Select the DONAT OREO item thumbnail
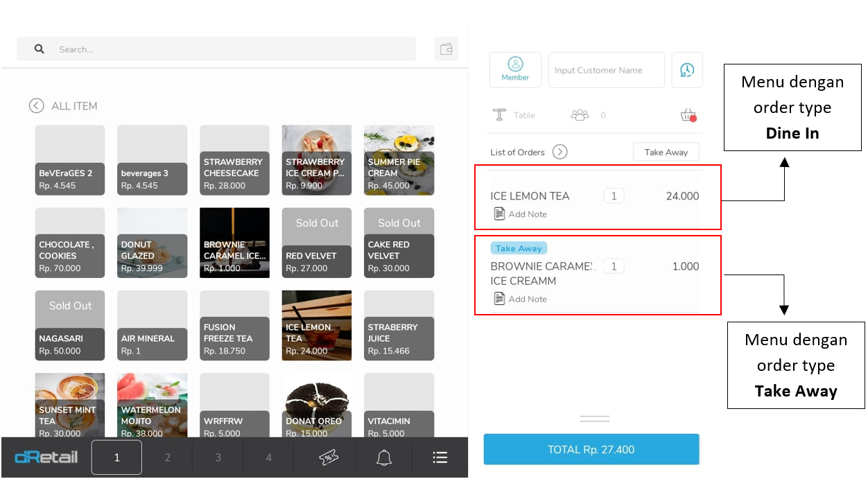 click(316, 406)
